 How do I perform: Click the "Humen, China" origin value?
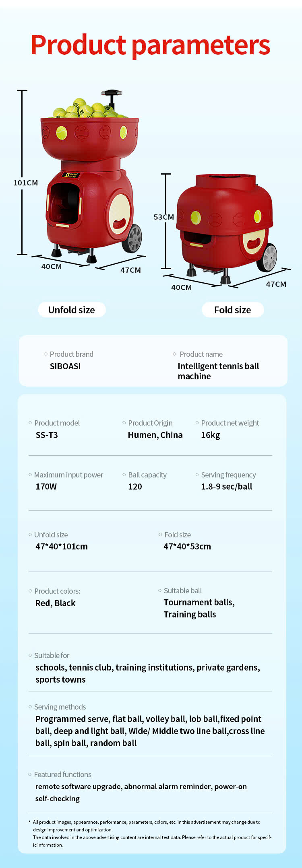[155, 435]
